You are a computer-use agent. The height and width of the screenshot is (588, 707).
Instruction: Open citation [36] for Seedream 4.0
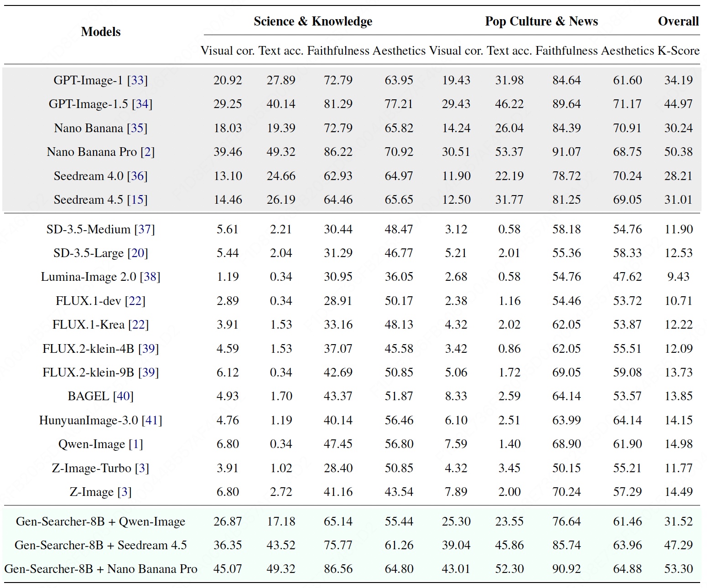point(137,176)
